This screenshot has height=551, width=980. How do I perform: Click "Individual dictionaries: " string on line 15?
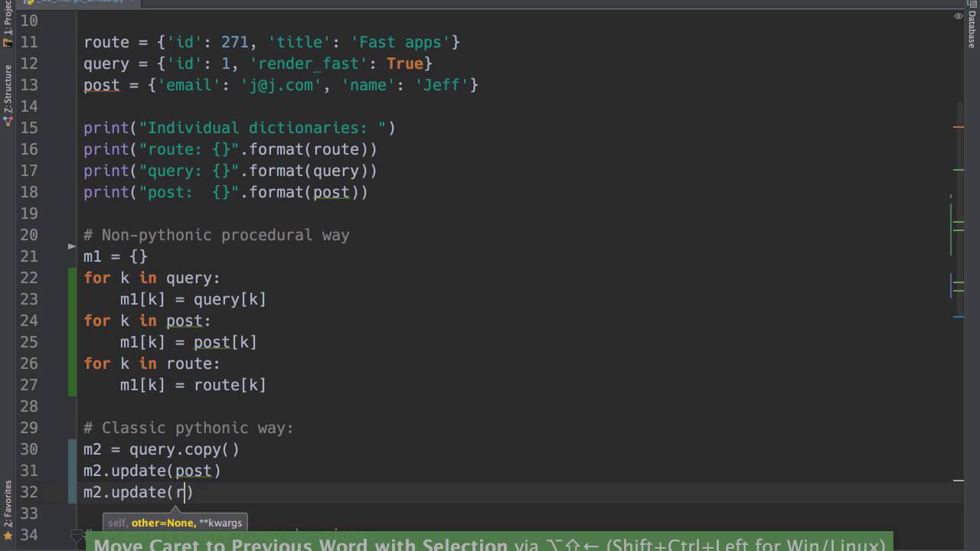pos(263,128)
